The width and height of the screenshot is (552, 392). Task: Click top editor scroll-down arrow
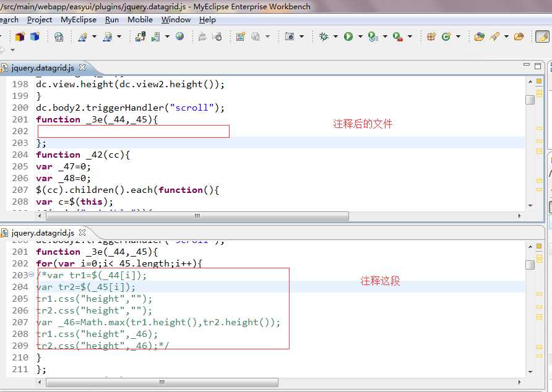coord(530,205)
